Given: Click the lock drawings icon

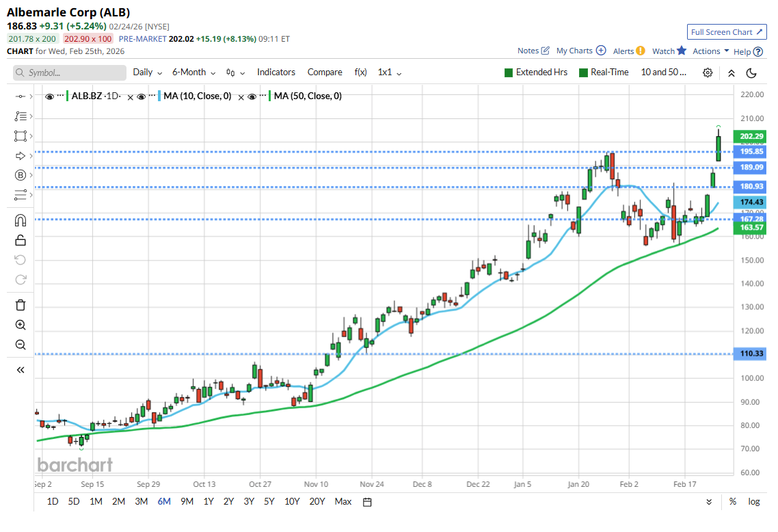Looking at the screenshot, I should (21, 240).
